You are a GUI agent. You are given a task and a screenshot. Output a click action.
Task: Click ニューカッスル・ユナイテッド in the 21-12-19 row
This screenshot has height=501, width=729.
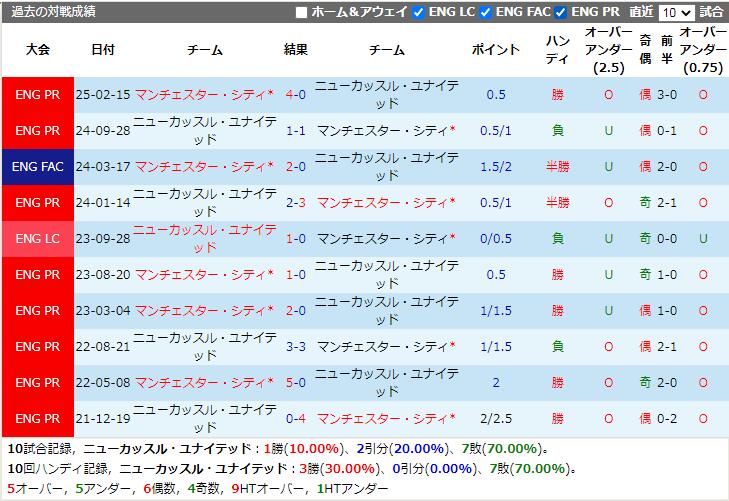(203, 419)
